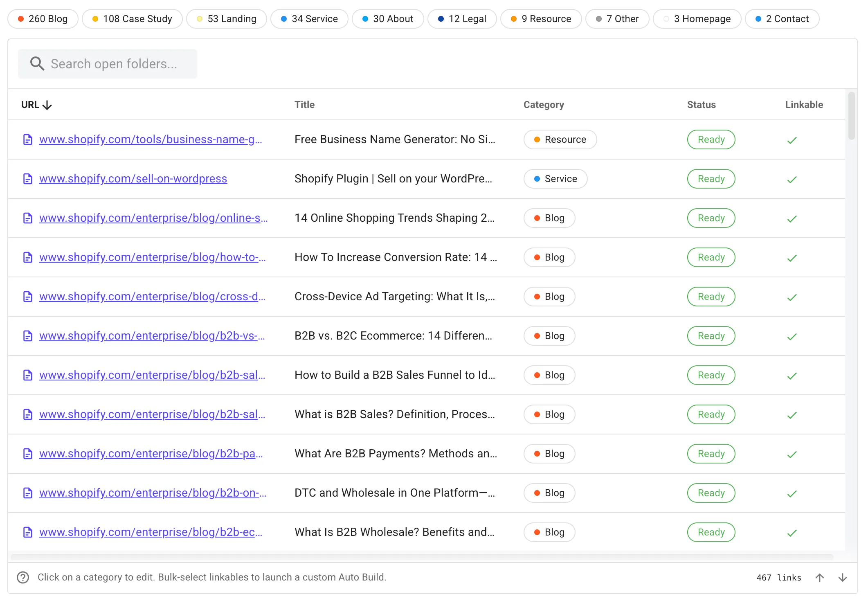The height and width of the screenshot is (603, 868).
Task: Open enterprise/blog/cross-d… link
Action: tap(153, 297)
